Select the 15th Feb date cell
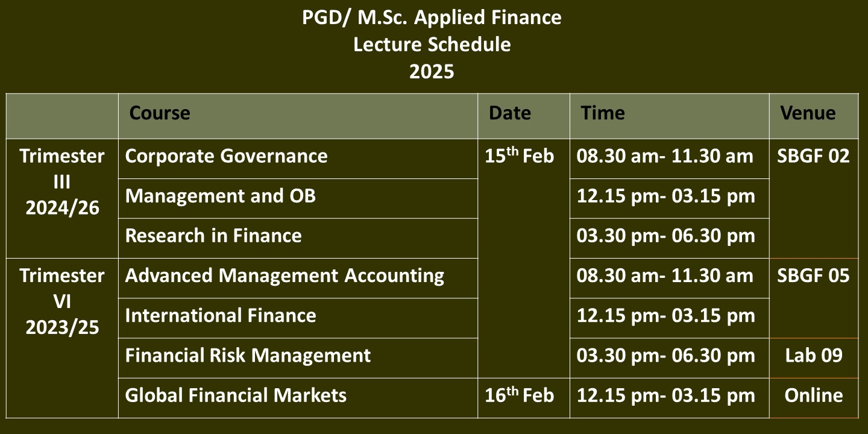868x434 pixels. tap(524, 259)
